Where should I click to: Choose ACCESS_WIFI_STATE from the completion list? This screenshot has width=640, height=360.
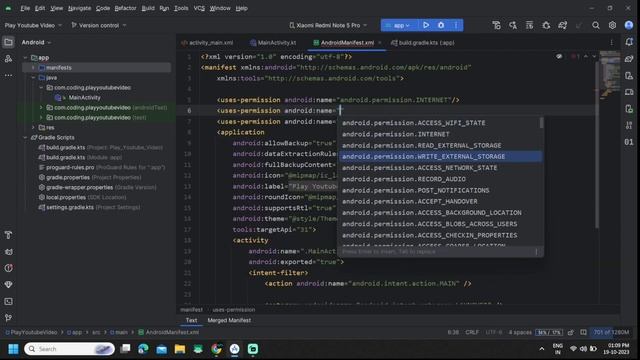pyautogui.click(x=440, y=123)
